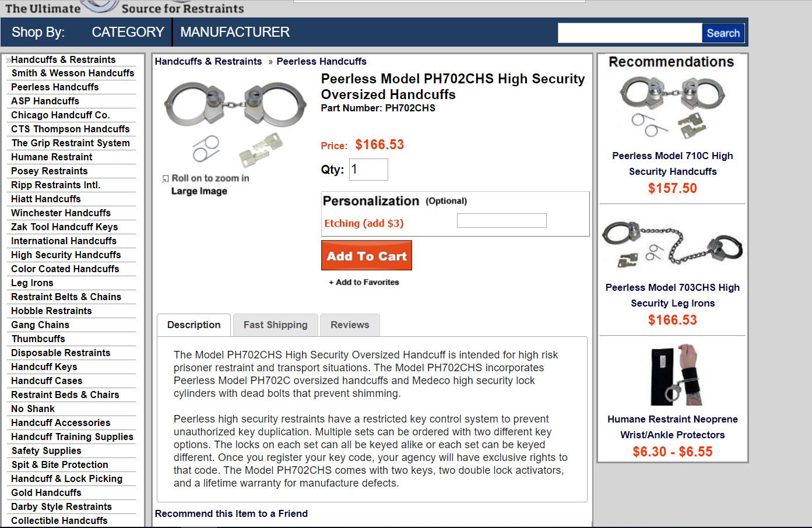Open the CATEGORY shop-by menu
The height and width of the screenshot is (528, 812).
click(x=128, y=32)
